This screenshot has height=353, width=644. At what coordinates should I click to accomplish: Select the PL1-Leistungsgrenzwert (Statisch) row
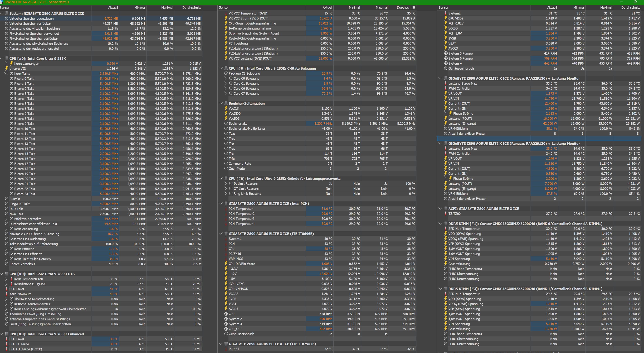point(317,48)
